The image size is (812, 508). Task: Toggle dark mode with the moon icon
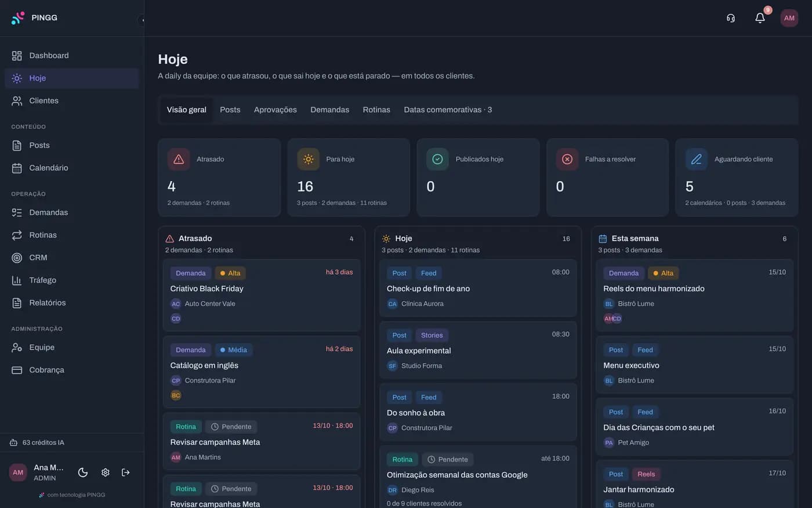(83, 473)
